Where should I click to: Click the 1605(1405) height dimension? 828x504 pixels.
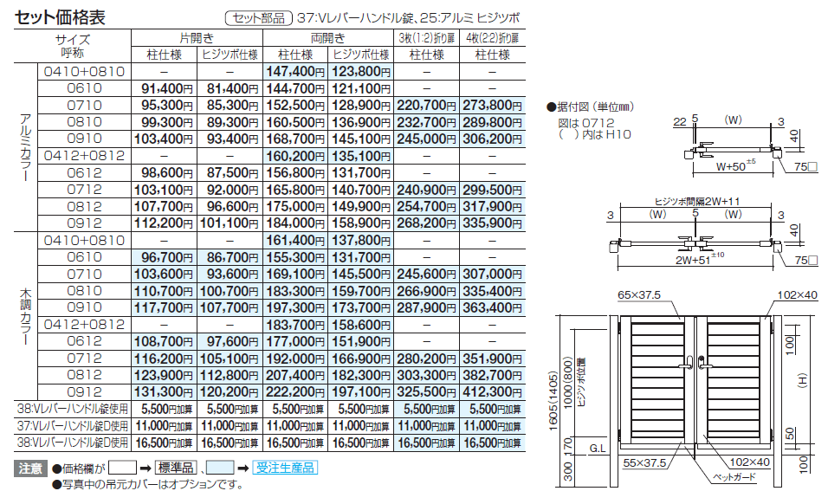[x=553, y=401]
